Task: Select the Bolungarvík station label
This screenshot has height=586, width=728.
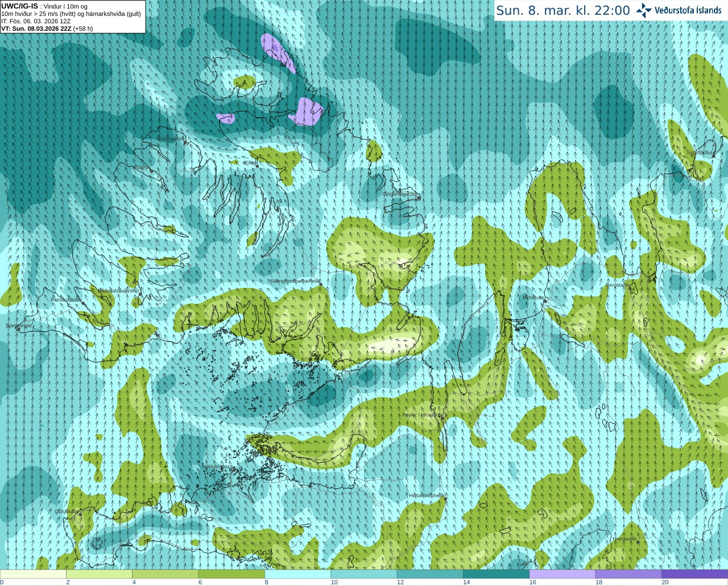Action: click(x=171, y=139)
